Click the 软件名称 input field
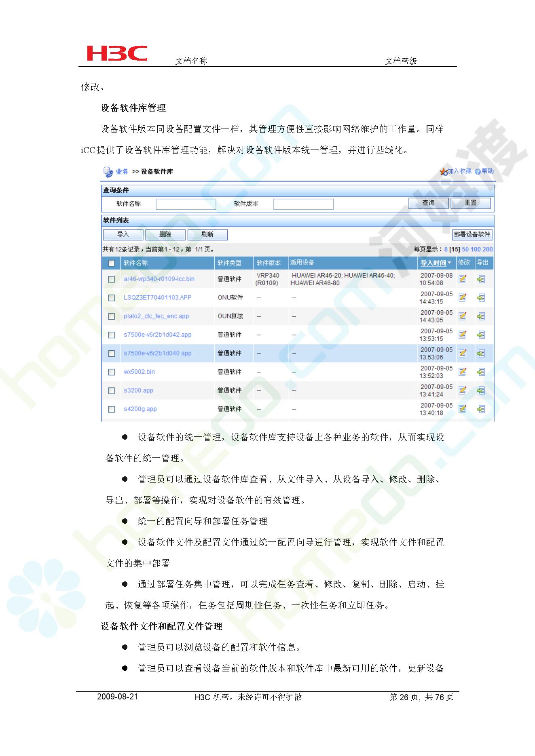Viewport: 535px width, 756px height. [186, 204]
